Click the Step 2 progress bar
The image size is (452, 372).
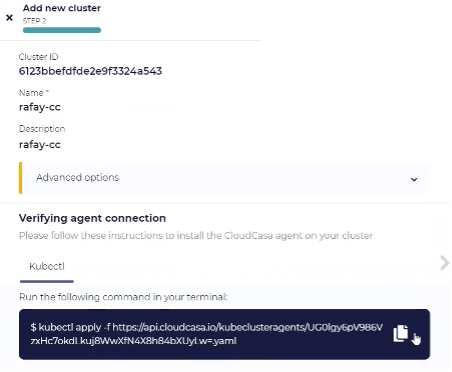point(62,30)
